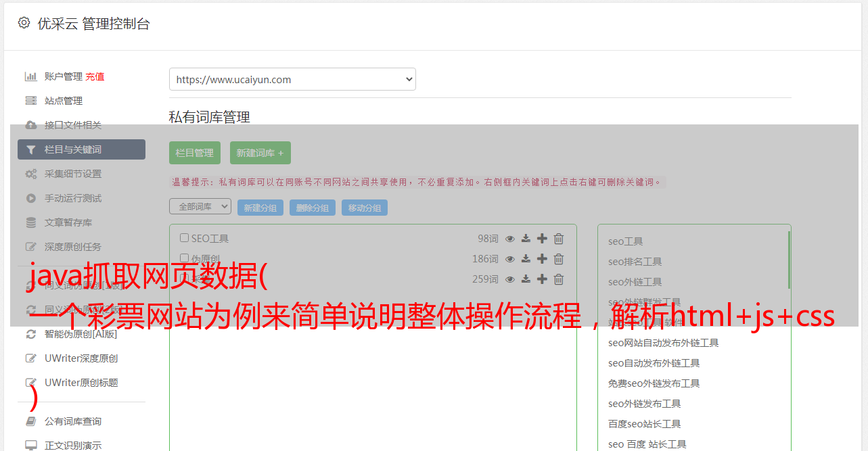The image size is (868, 451).
Task: Click the keyword list's green scrollbar
Action: 789,260
